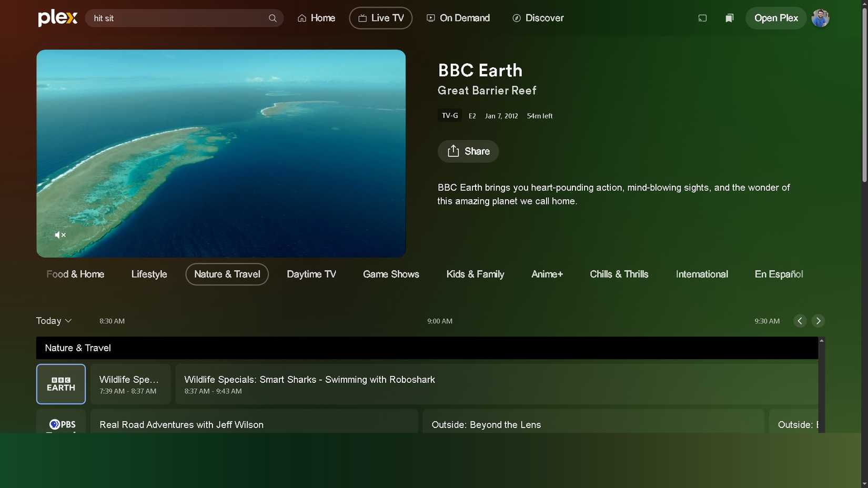
Task: Go back in time with left chevron
Action: coord(800,320)
